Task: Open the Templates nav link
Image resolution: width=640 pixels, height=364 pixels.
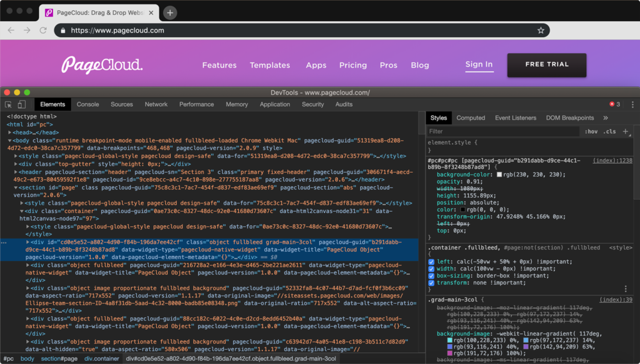Action: point(270,65)
